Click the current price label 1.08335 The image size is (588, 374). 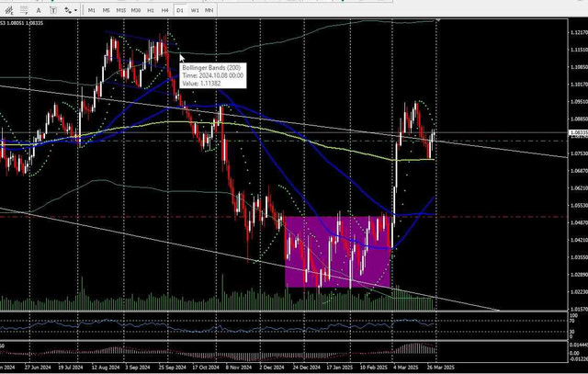pyautogui.click(x=578, y=132)
